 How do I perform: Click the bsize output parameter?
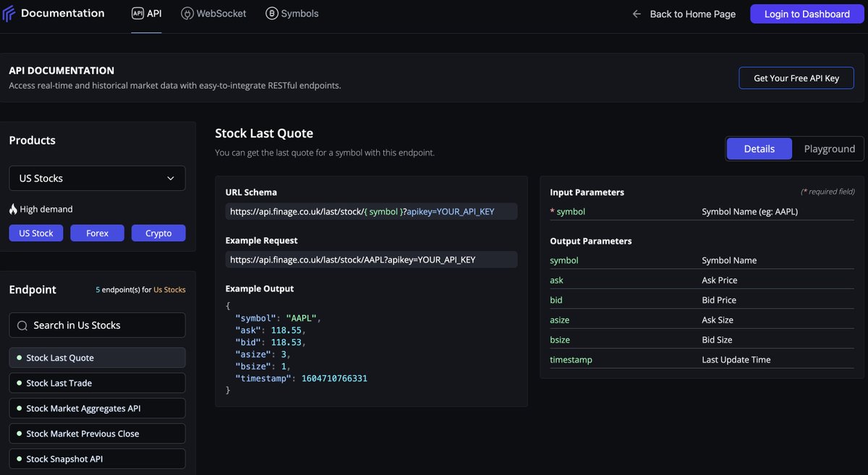click(x=560, y=340)
